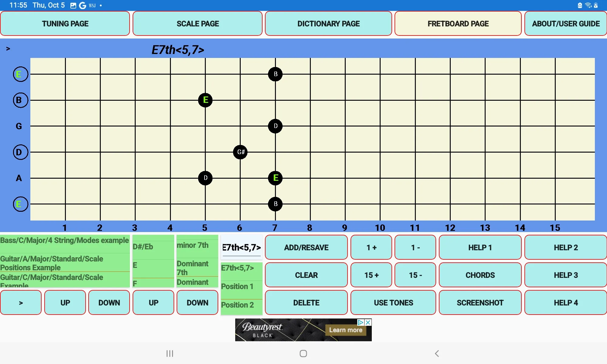Image resolution: width=607 pixels, height=364 pixels.
Task: Toggle the high E open string circle
Action: (x=20, y=74)
